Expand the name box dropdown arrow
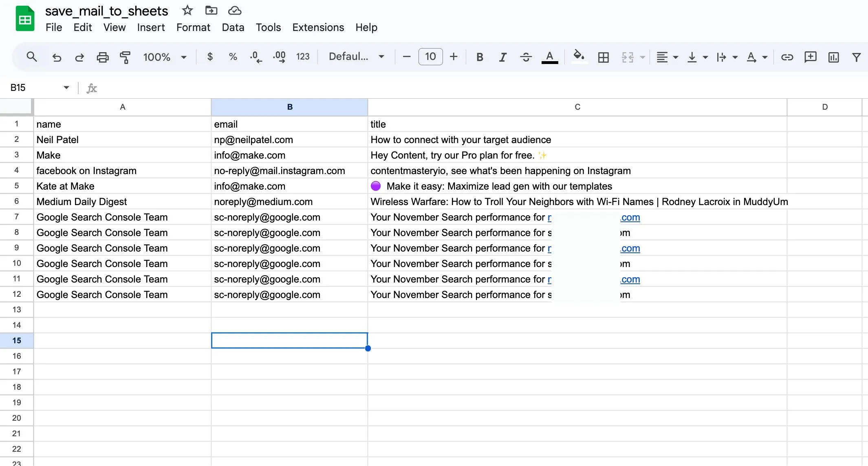The height and width of the screenshot is (466, 868). click(66, 88)
